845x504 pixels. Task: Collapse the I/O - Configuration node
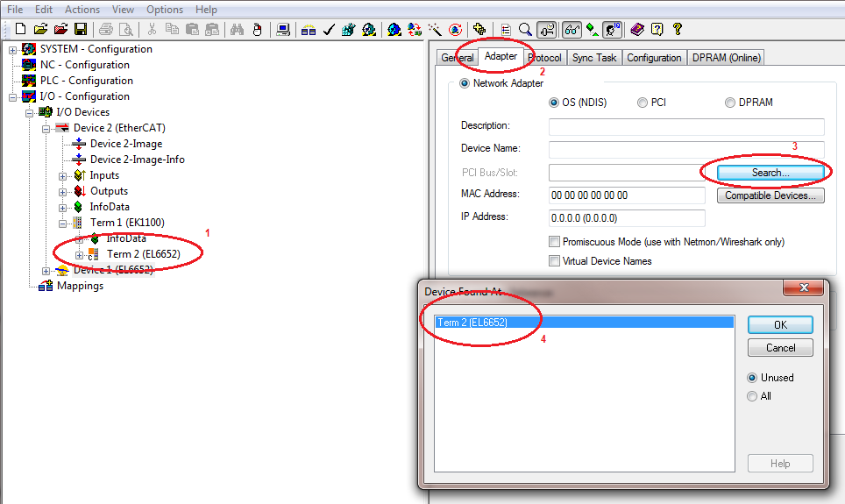point(12,97)
